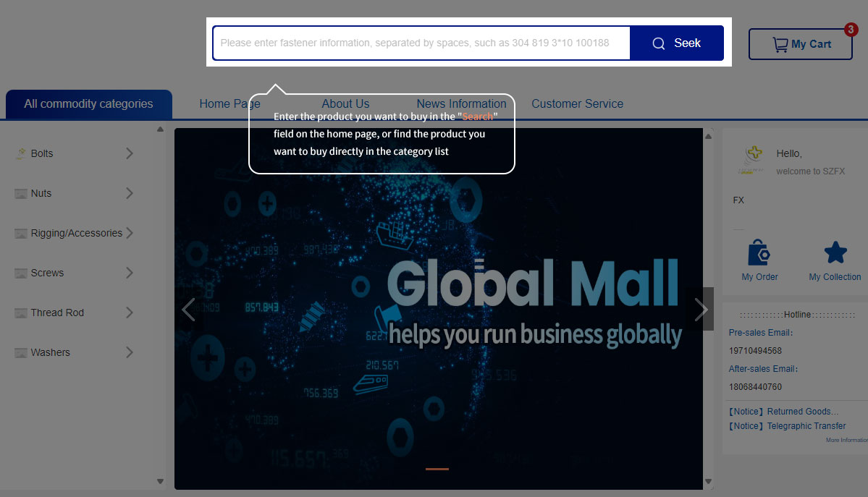Expand the Washers category chevron
Viewport: 868px width, 497px height.
(129, 352)
